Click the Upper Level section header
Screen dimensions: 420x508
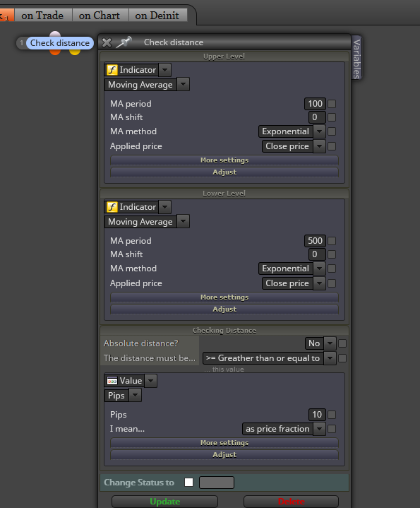224,56
